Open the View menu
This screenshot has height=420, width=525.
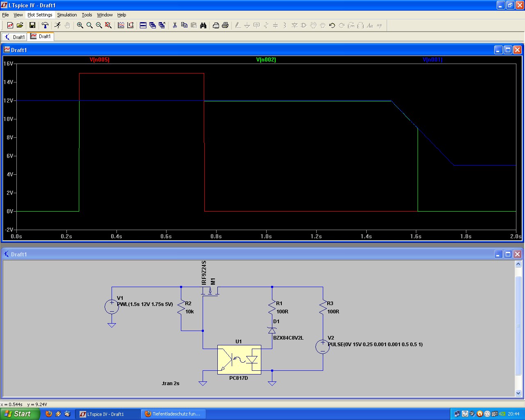point(18,15)
